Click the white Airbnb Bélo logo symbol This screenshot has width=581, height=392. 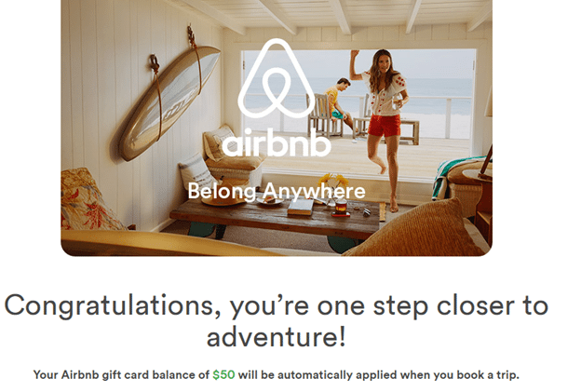[x=277, y=78]
